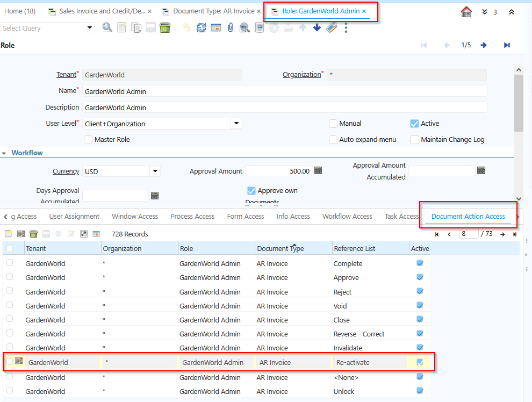Click the Approval Amount input field

pyautogui.click(x=279, y=170)
